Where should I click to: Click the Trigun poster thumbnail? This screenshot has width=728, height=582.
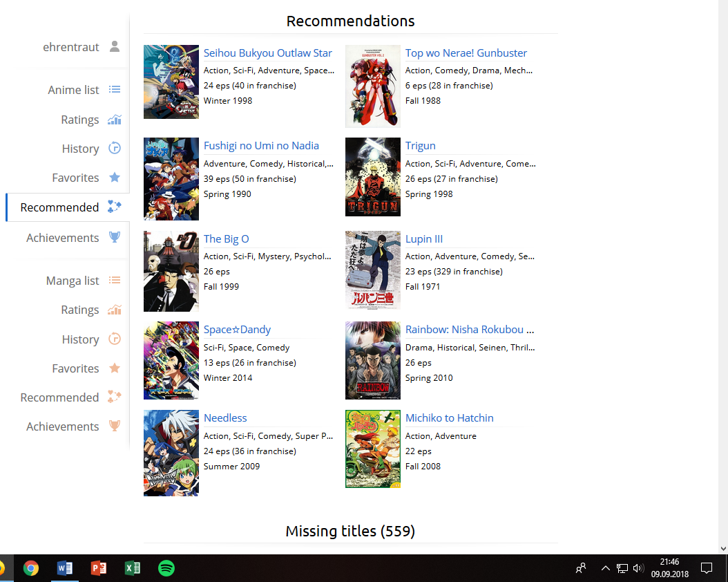373,177
